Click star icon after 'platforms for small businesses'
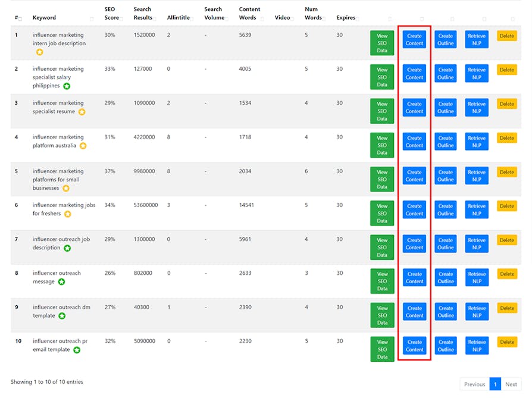The width and height of the screenshot is (532, 398). (x=66, y=189)
